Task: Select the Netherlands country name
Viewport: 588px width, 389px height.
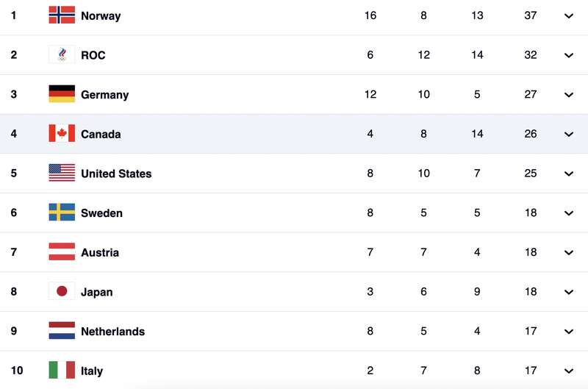Action: (x=113, y=332)
